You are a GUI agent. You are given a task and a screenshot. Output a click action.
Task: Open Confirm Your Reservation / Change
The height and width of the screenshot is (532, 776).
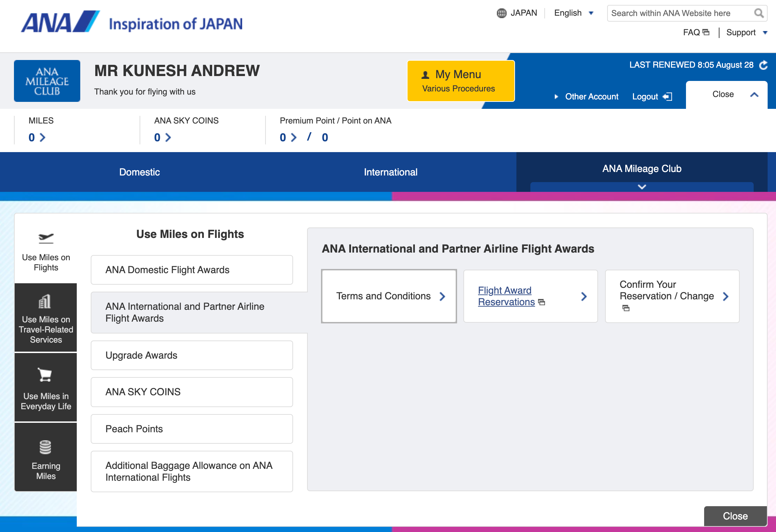click(x=672, y=296)
